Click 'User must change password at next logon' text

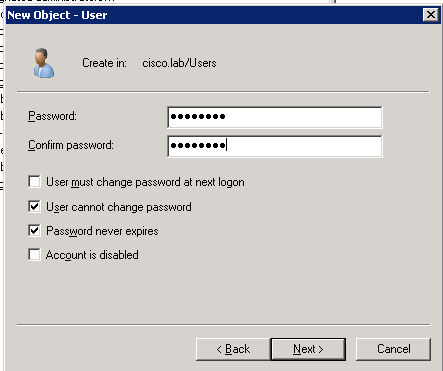tap(145, 182)
